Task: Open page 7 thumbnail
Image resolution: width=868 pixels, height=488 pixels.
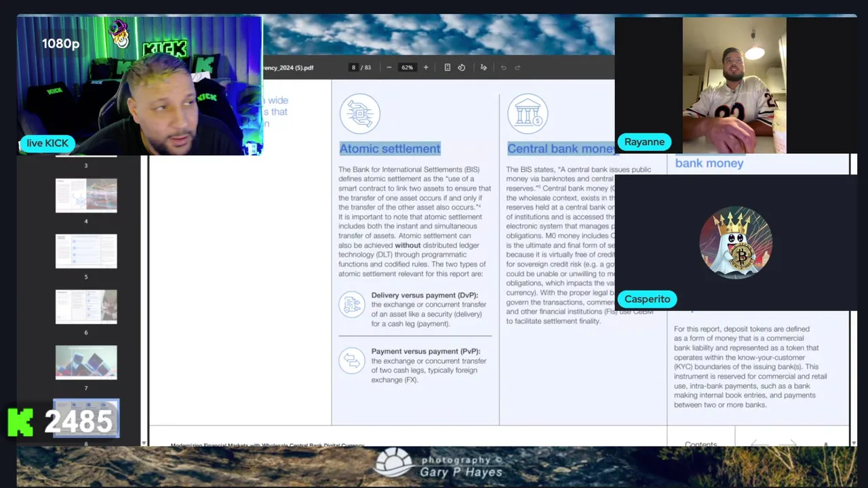Action: [x=86, y=362]
